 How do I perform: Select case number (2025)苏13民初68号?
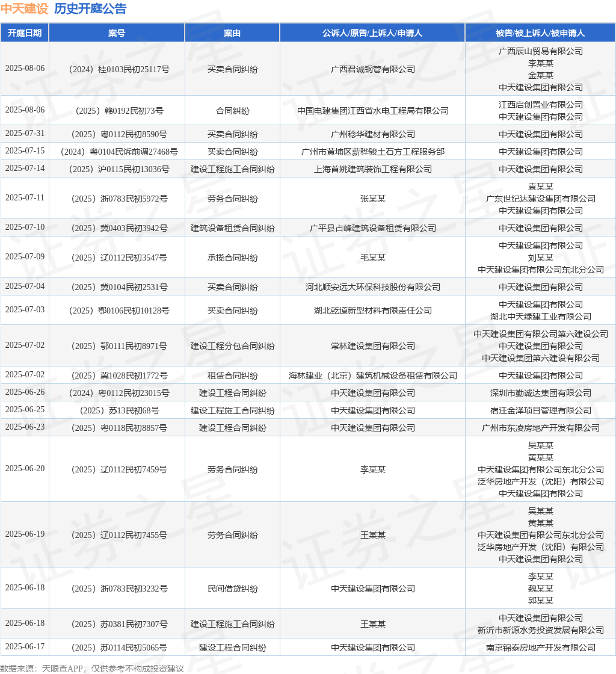[119, 410]
